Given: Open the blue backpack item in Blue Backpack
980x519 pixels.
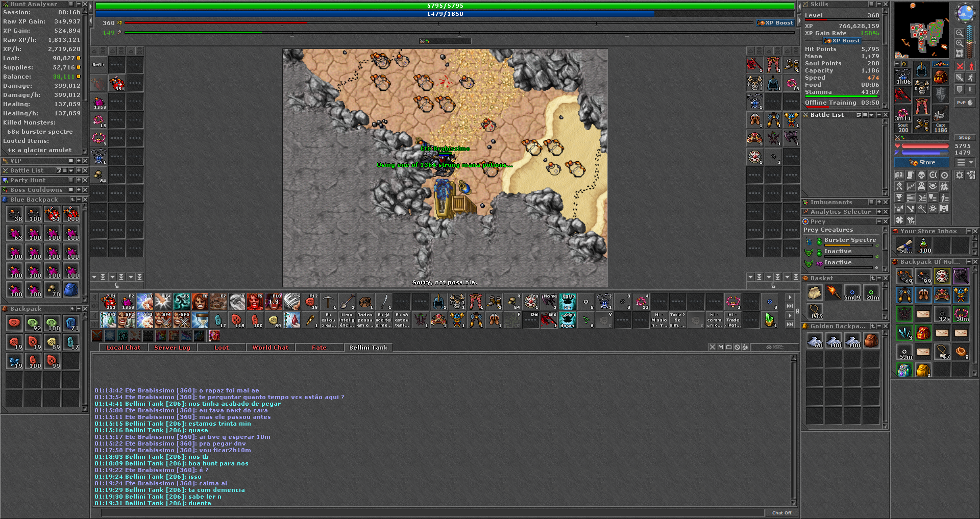Looking at the screenshot, I should pos(71,289).
